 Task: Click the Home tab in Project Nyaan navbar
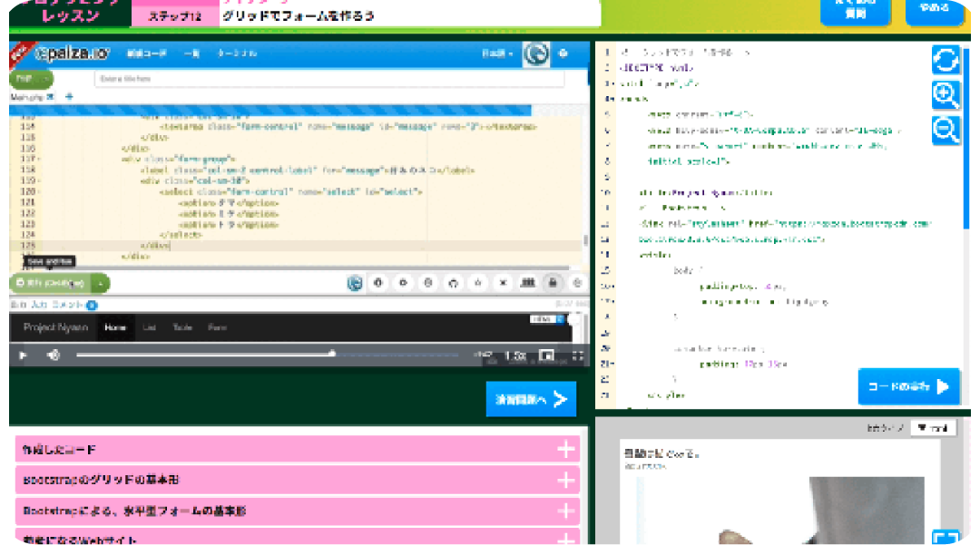tap(114, 327)
